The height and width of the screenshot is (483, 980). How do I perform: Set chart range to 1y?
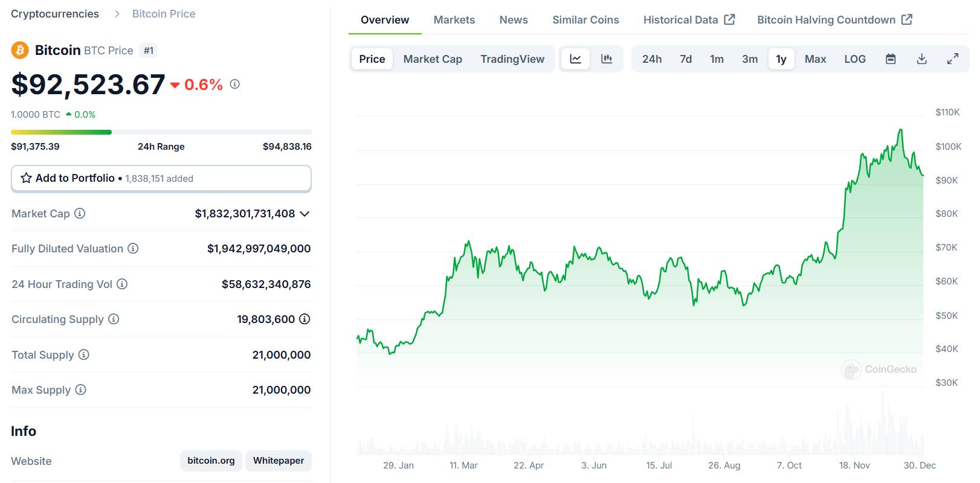[x=781, y=59]
